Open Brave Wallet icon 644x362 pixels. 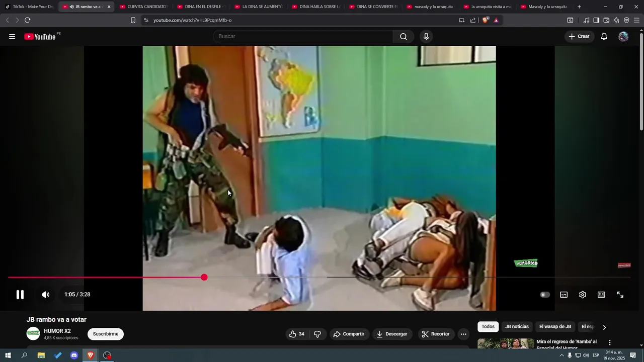[x=606, y=20]
